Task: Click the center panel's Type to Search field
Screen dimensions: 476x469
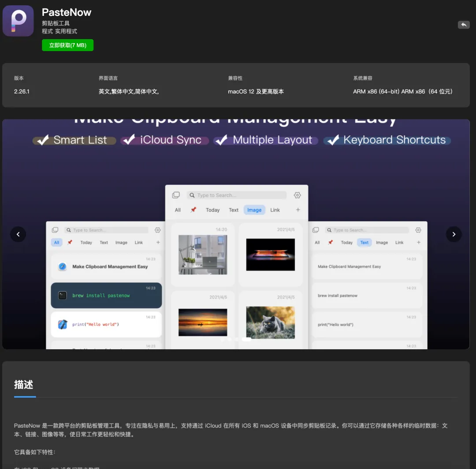Action: (237, 195)
